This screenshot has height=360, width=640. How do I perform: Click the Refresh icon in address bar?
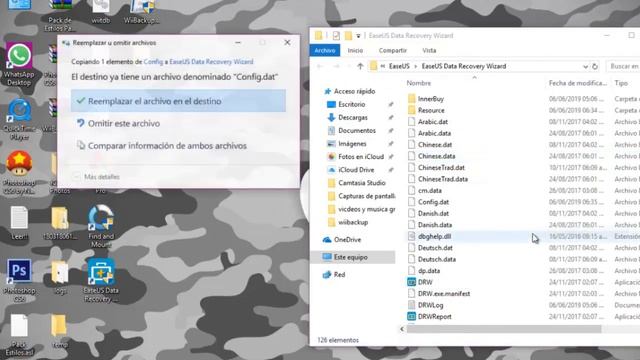click(x=595, y=66)
